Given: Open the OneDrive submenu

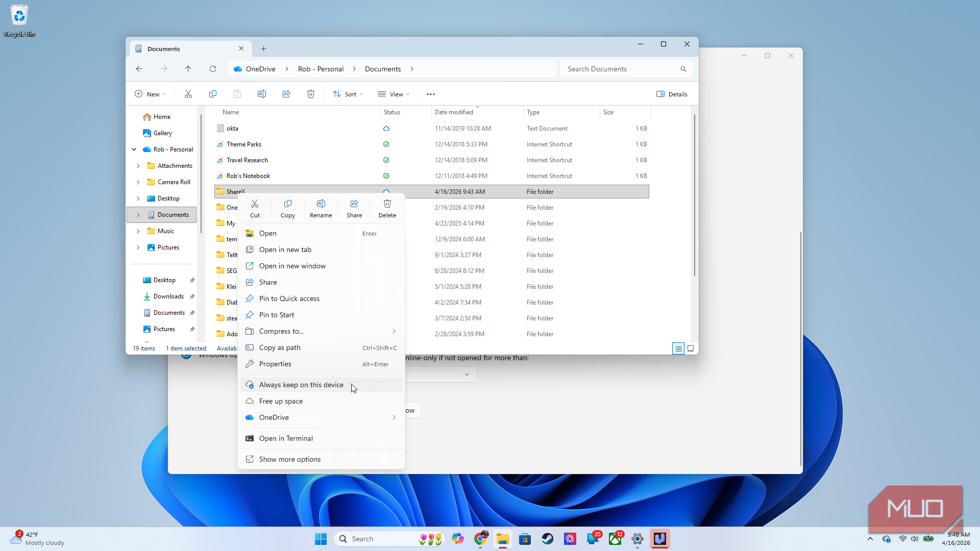Looking at the screenshot, I should coord(322,418).
